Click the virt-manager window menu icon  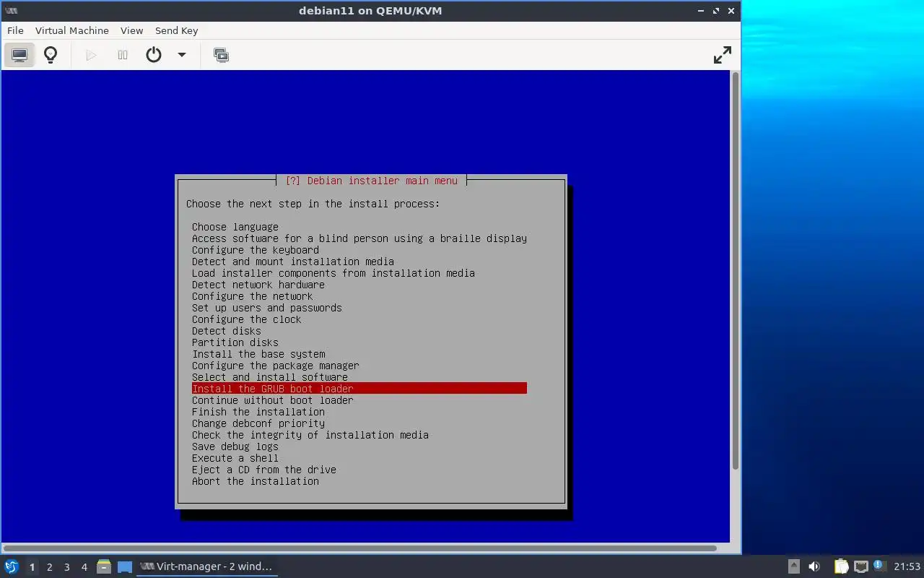[x=12, y=11]
